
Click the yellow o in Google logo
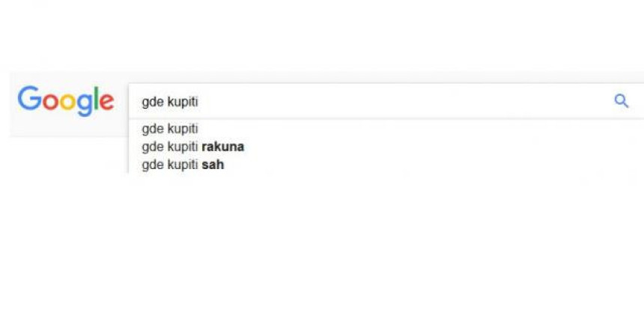[x=67, y=102]
